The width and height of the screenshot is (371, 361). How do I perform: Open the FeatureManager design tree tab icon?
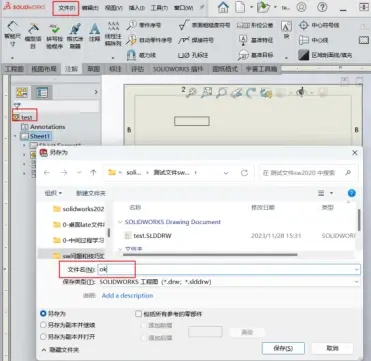pos(22,92)
